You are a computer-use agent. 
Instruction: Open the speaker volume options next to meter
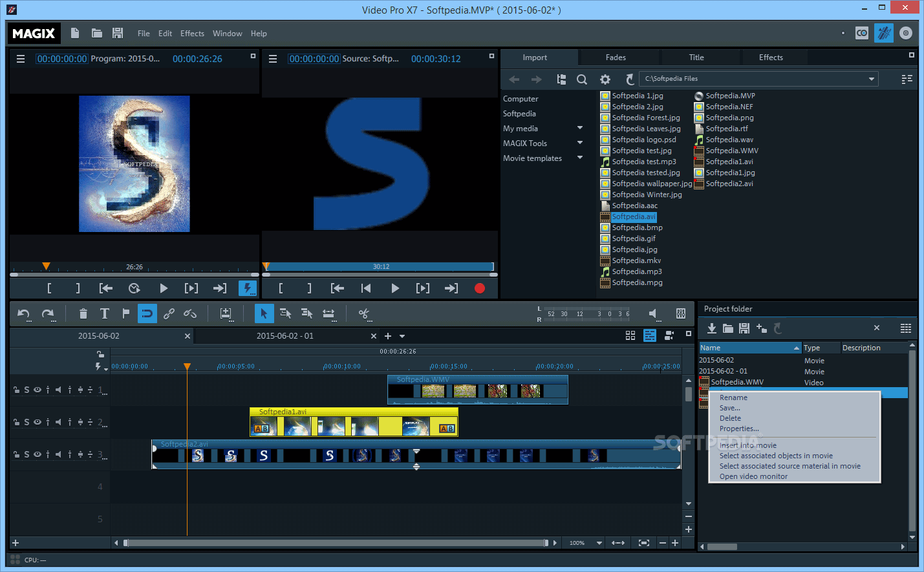point(654,314)
